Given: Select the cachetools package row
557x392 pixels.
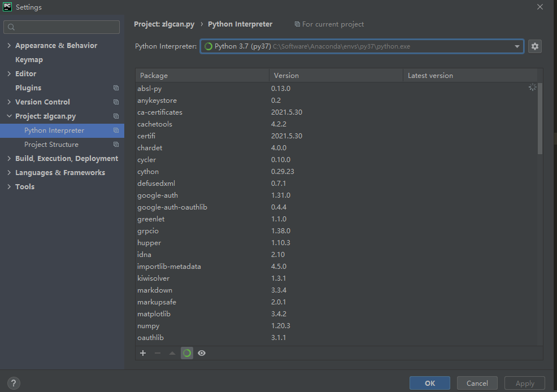Looking at the screenshot, I should 336,124.
